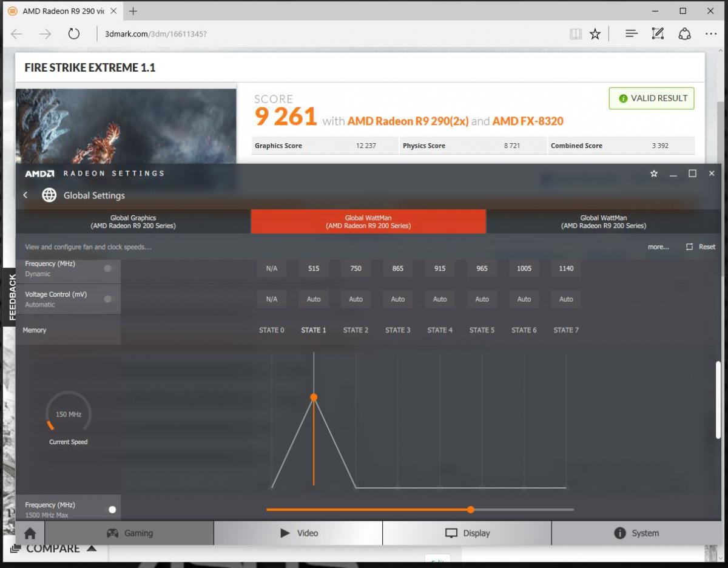Select STATE 7 memory column

click(x=566, y=330)
